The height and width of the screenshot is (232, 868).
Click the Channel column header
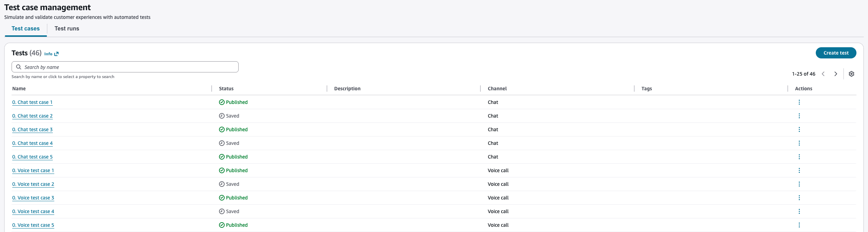point(497,89)
